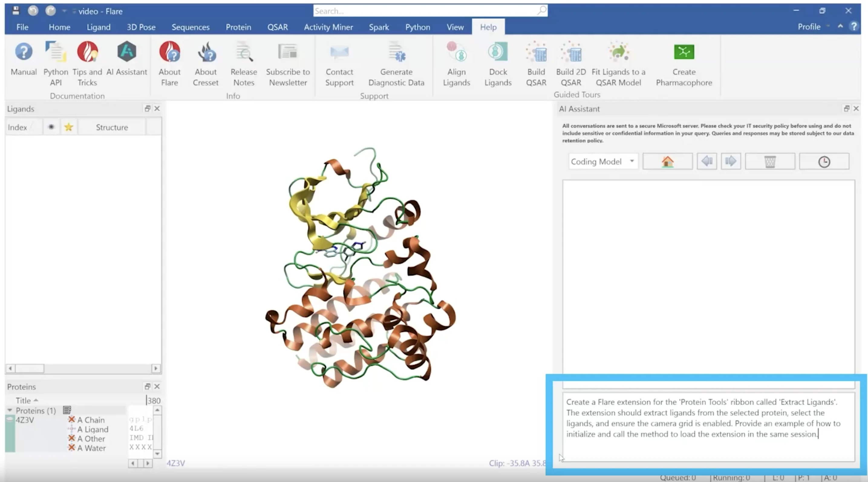Click Contact Support
Screen dimensions: 868x482
pyautogui.click(x=339, y=63)
